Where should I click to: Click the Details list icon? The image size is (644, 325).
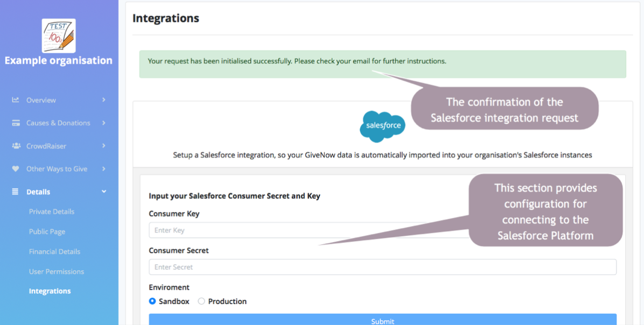tap(15, 192)
